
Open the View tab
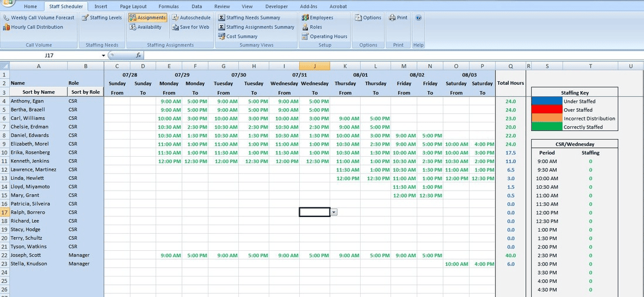coord(247,6)
